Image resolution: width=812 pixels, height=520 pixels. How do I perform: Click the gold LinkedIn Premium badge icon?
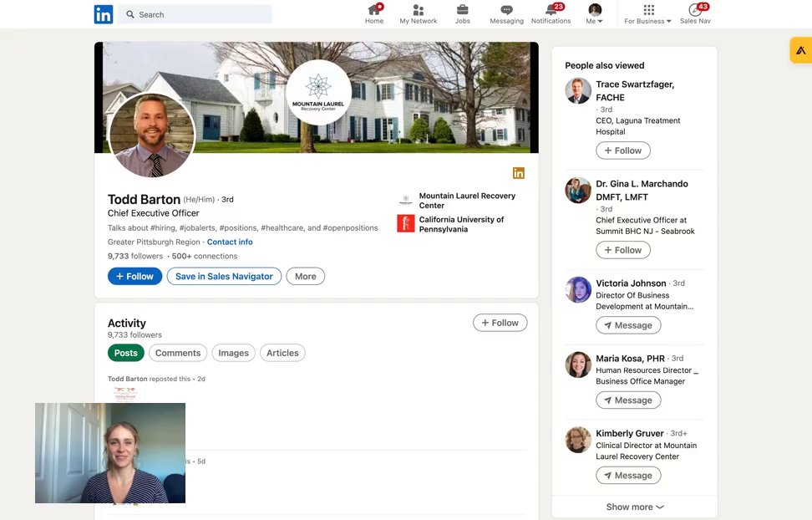[x=519, y=173]
